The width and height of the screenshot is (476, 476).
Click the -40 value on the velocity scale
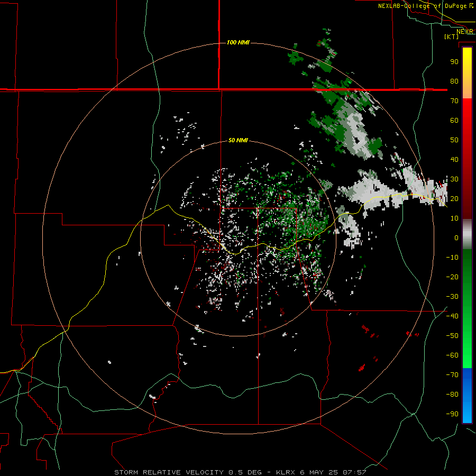tap(452, 316)
